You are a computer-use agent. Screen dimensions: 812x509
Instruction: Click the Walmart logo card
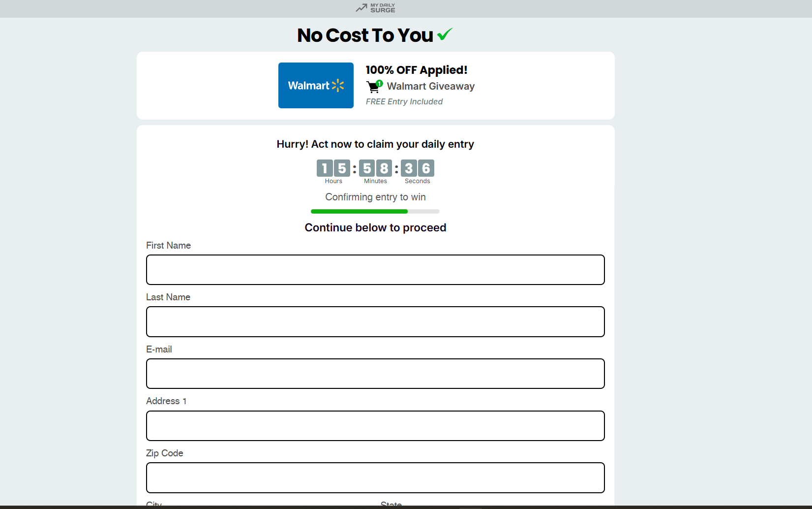pyautogui.click(x=316, y=85)
